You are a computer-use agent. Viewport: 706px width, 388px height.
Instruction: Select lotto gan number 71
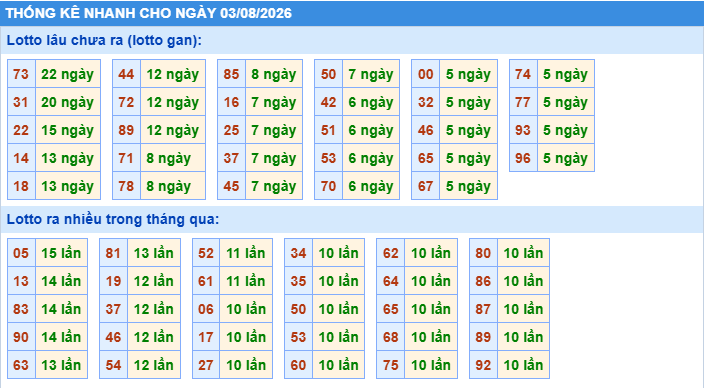[126, 158]
